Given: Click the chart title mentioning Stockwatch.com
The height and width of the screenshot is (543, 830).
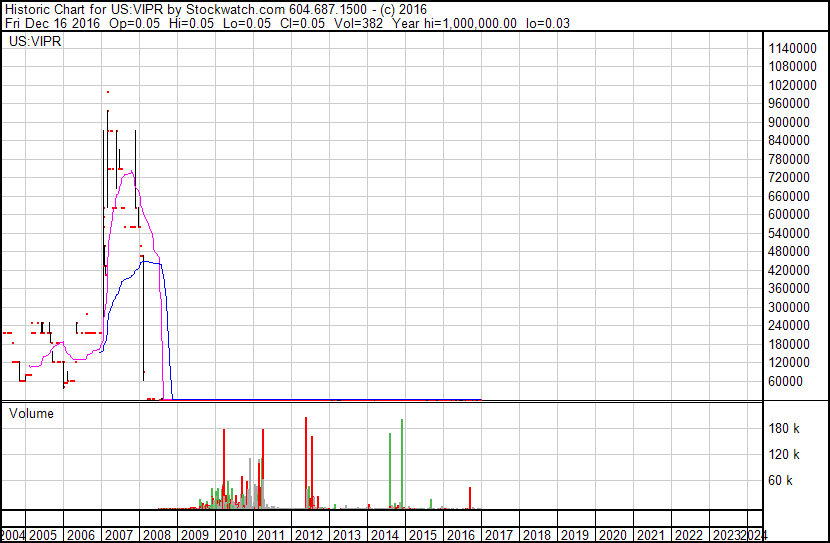Looking at the screenshot, I should (x=216, y=9).
